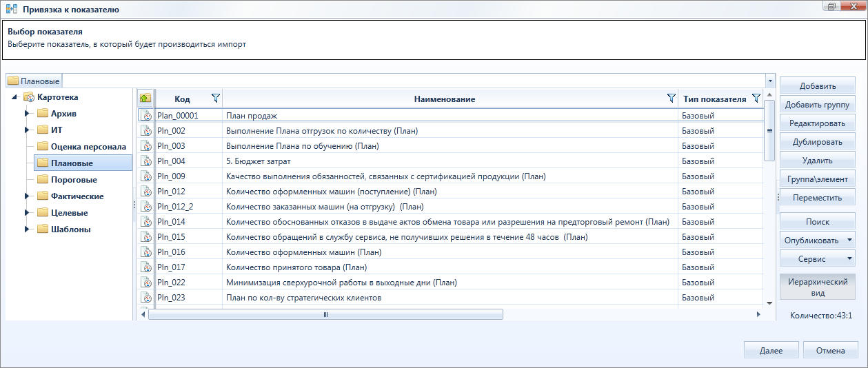868x368 pixels.
Task: Expand the Шаблоны tree node
Action: [x=28, y=229]
